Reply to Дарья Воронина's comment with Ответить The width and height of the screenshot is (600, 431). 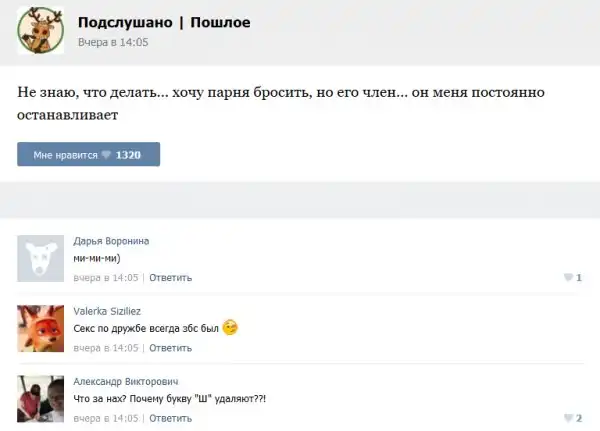tap(170, 277)
